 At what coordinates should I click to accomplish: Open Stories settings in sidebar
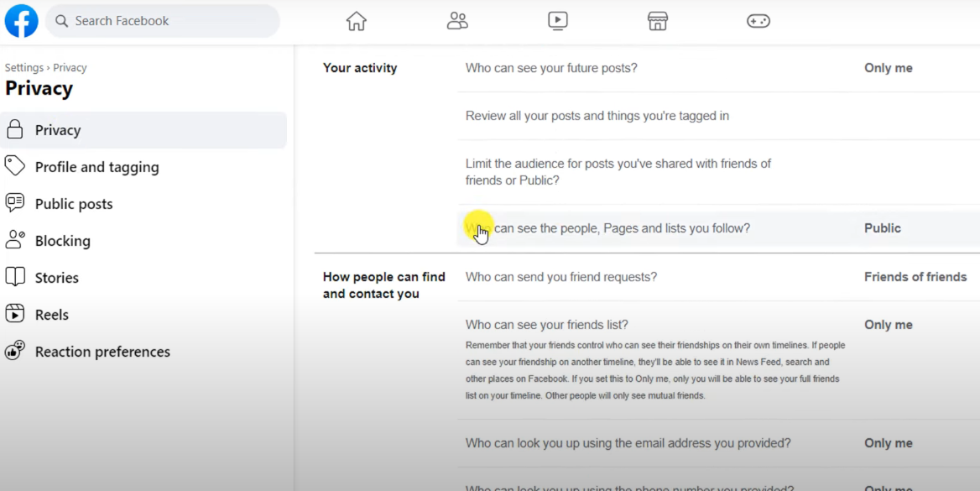tap(57, 278)
